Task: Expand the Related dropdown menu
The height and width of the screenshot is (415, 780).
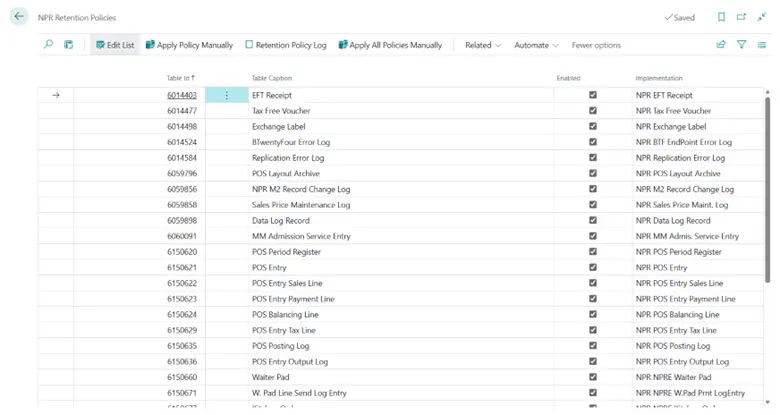Action: (x=483, y=45)
